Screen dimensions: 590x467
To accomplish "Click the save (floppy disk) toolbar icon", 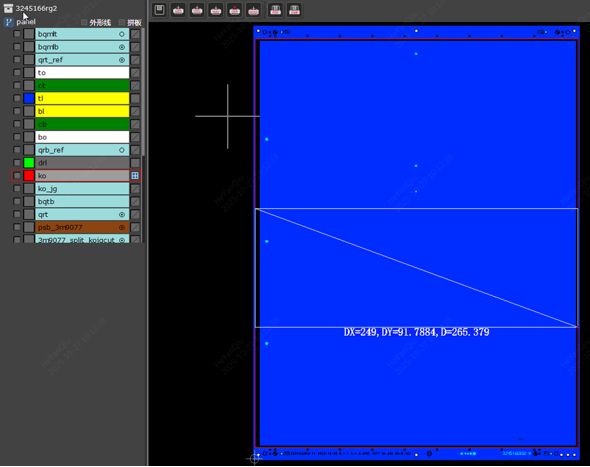I will [x=160, y=10].
